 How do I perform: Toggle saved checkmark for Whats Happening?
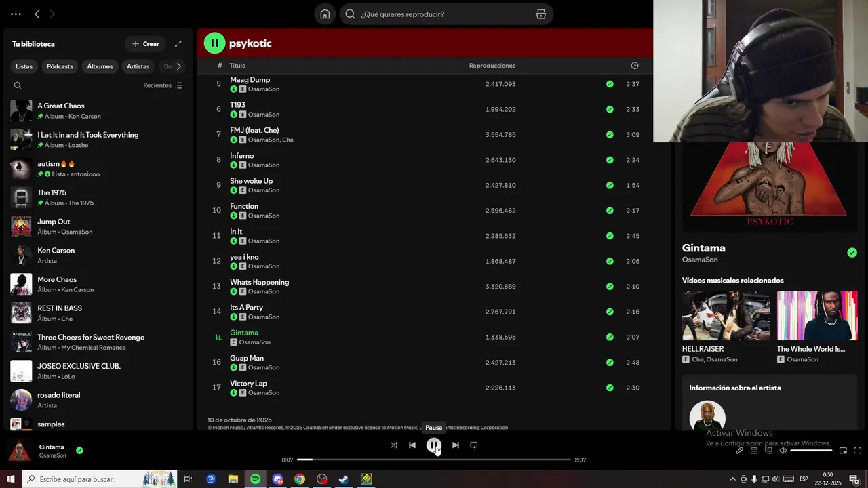(610, 287)
